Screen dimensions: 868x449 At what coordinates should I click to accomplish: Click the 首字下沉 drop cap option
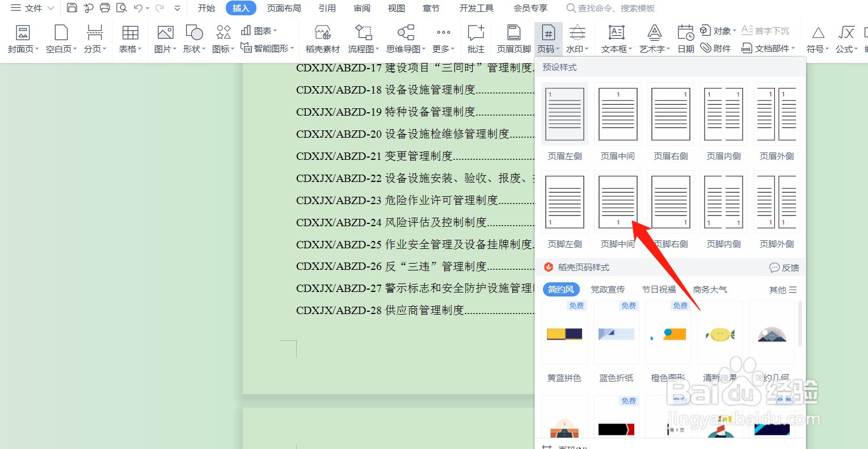(x=765, y=31)
